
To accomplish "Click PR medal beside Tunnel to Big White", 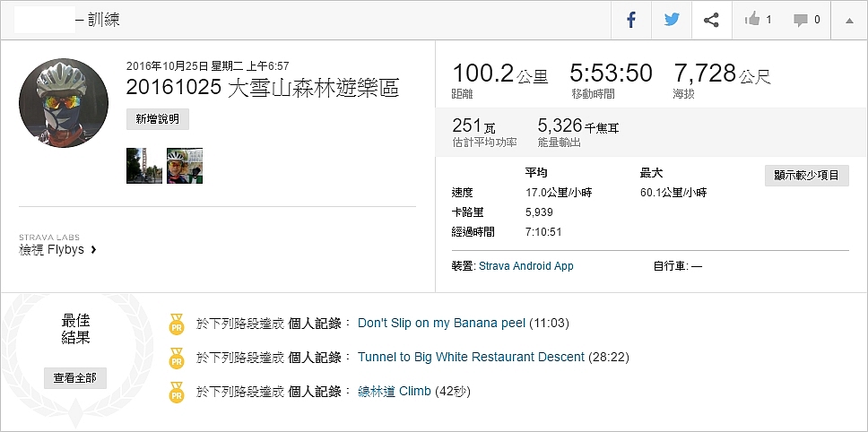I will (x=177, y=359).
